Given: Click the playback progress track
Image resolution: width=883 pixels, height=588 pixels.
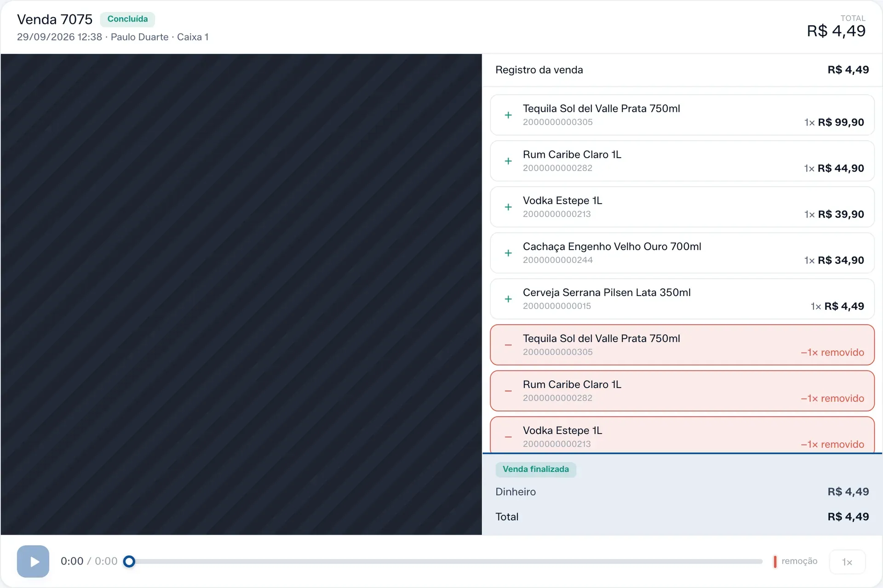Looking at the screenshot, I should pyautogui.click(x=446, y=561).
